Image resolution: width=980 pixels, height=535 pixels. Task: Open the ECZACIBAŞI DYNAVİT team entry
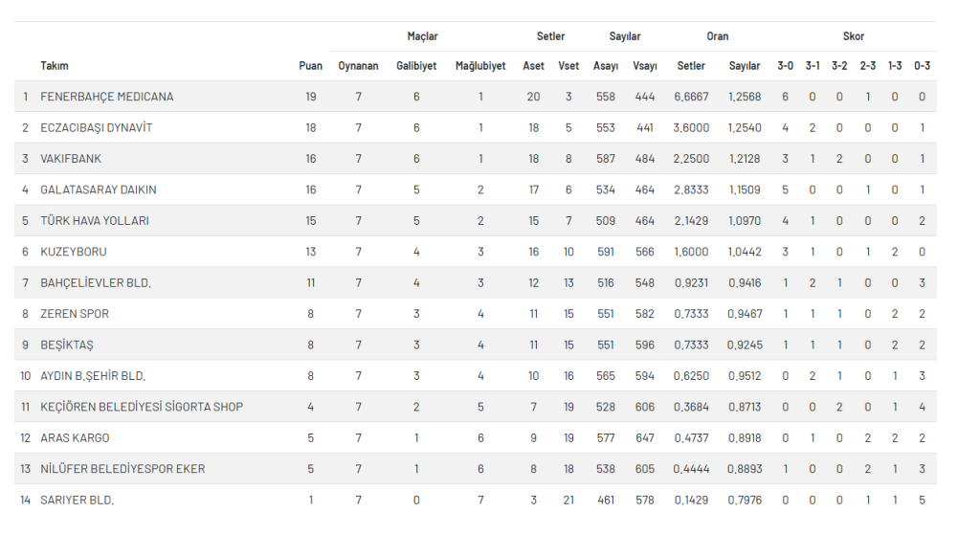(97, 127)
